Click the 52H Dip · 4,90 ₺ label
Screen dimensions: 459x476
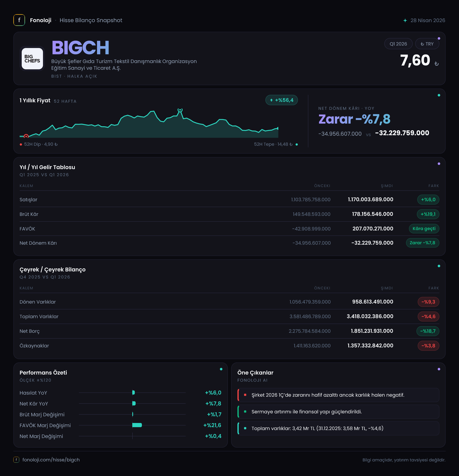point(41,144)
